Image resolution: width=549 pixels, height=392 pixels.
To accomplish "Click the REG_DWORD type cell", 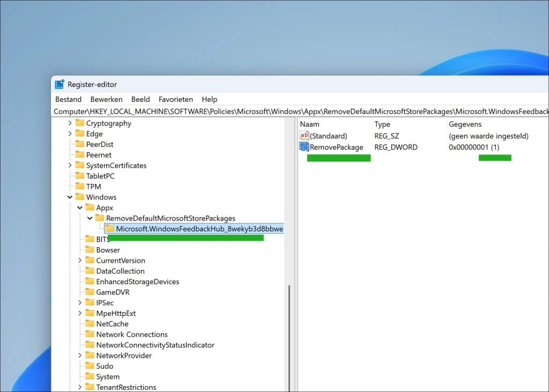I will [396, 147].
